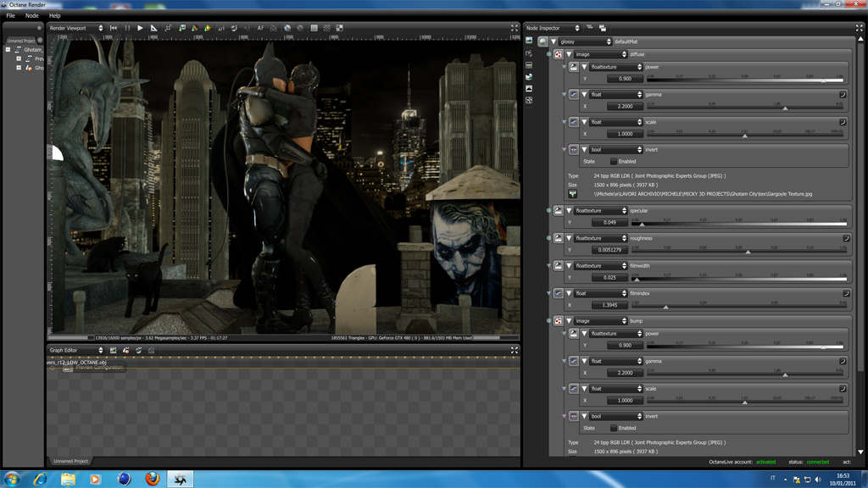Viewport: 868px width, 488px height.
Task: Select the Unnamed Project tab below graph editor
Action: [70, 461]
